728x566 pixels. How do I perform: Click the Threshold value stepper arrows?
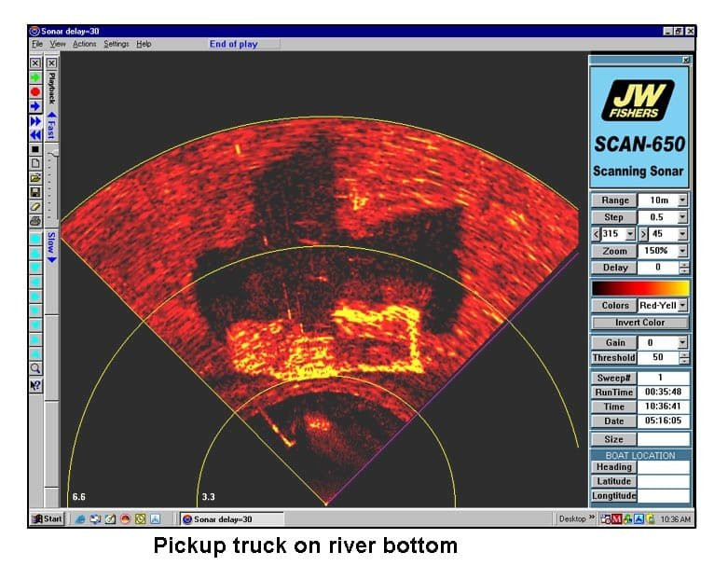(x=683, y=357)
